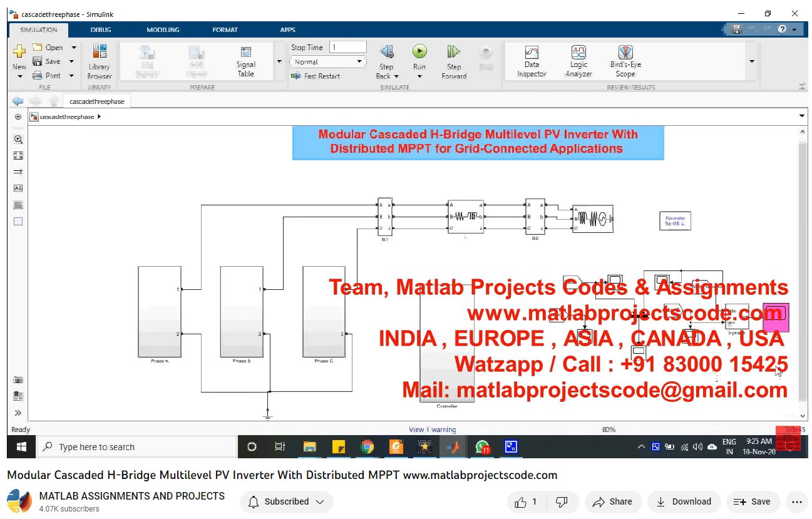Run the Simulink simulation
812x519 pixels.
tap(419, 52)
